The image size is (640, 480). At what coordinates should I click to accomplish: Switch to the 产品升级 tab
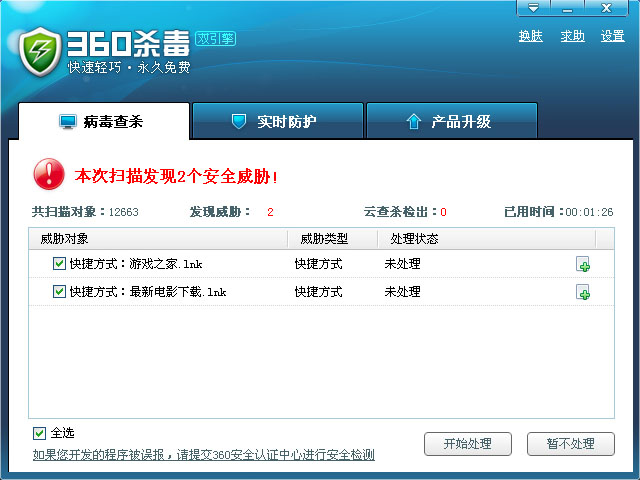452,121
